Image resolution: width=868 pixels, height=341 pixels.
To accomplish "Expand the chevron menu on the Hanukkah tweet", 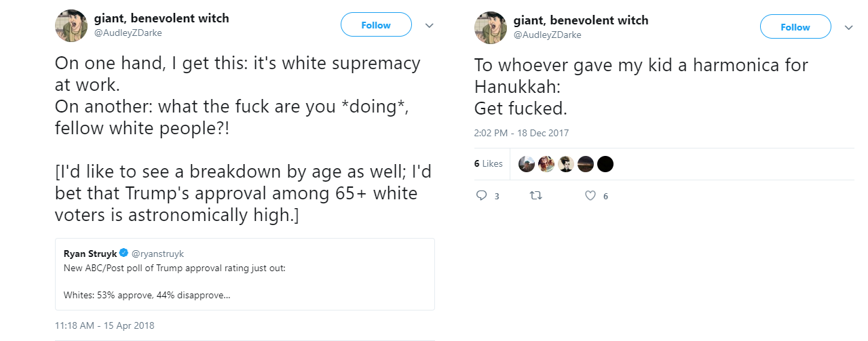I will 848,28.
